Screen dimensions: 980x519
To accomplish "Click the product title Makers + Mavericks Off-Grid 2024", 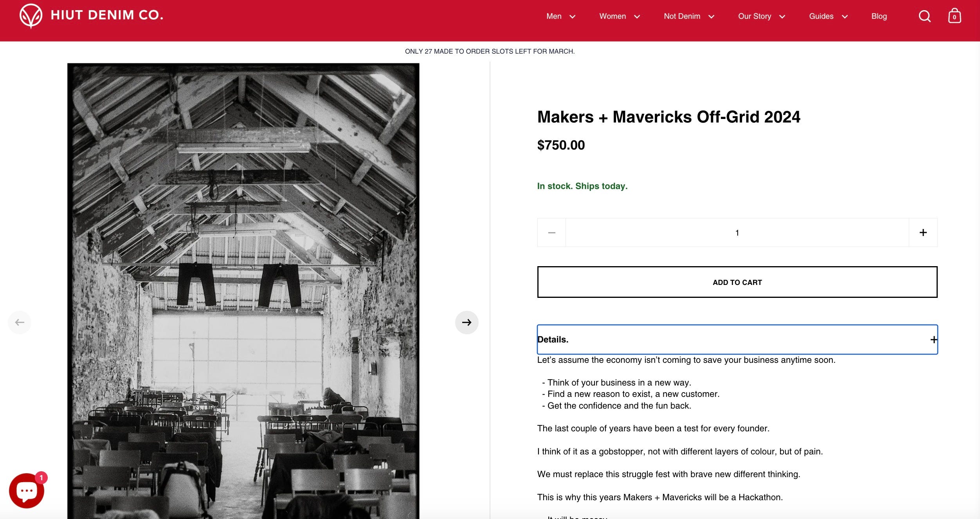I will click(669, 117).
